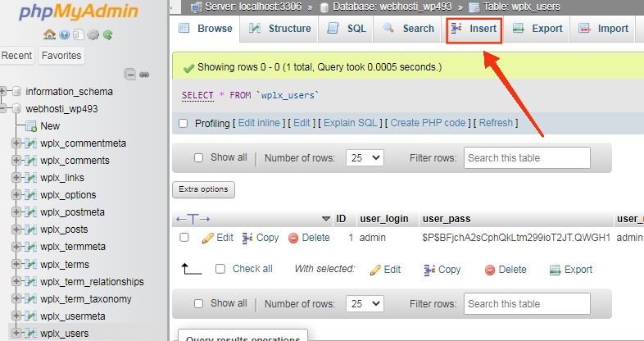Open upper Number of rows dropdown

coord(365,157)
